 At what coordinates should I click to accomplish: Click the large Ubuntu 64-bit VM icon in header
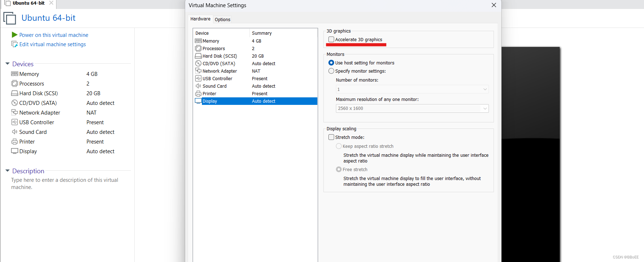coord(10,18)
